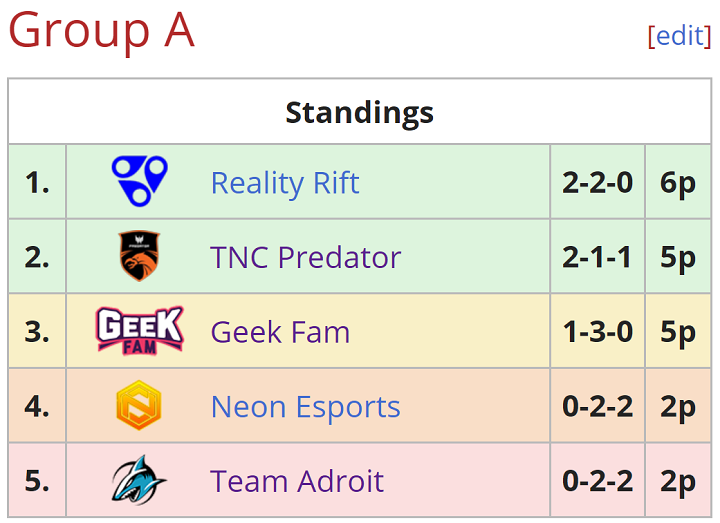Click the TNC Predator shield logo

pos(139,256)
